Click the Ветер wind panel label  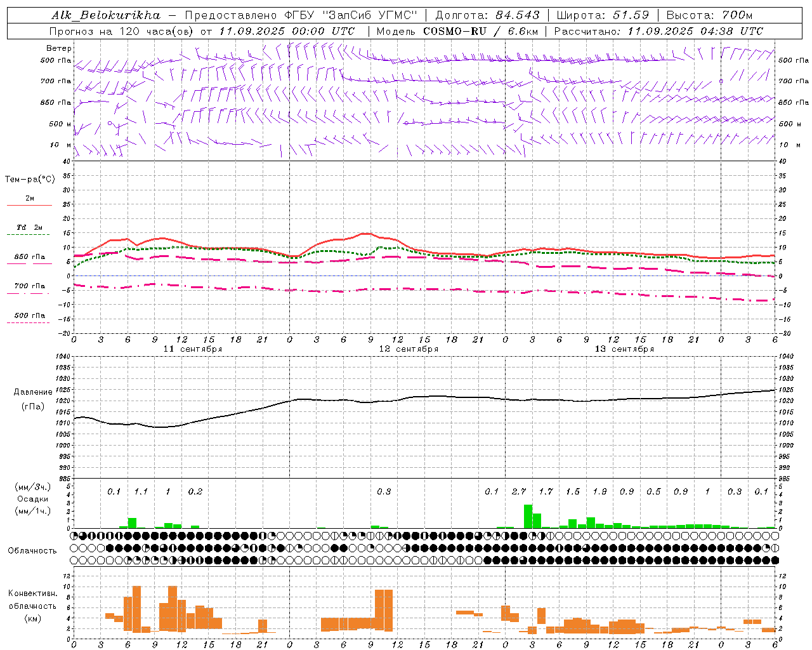(x=59, y=48)
